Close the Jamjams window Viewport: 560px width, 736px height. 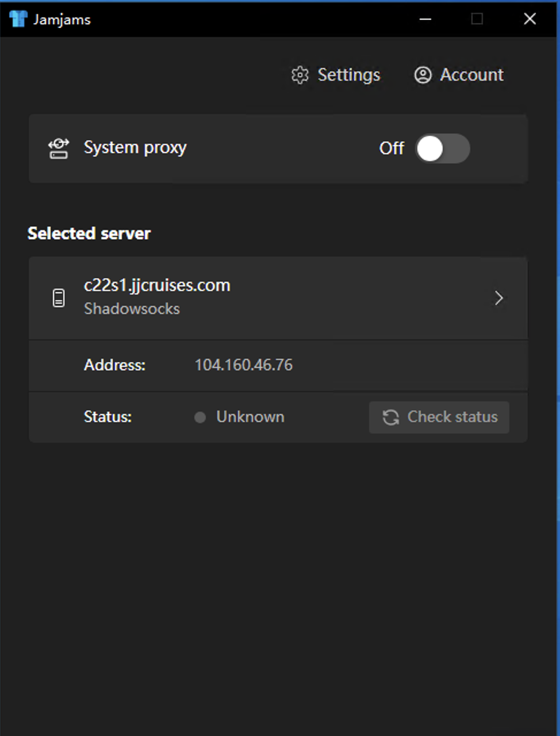530,19
